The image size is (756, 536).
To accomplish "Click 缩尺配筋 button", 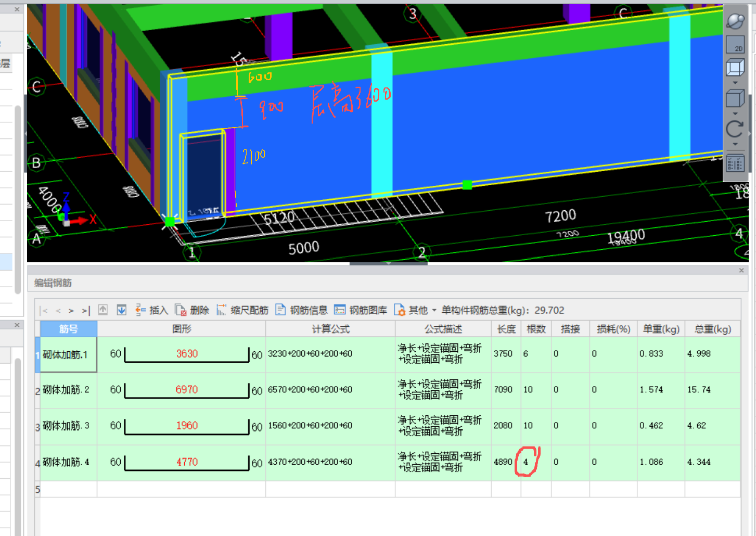I will (x=242, y=310).
